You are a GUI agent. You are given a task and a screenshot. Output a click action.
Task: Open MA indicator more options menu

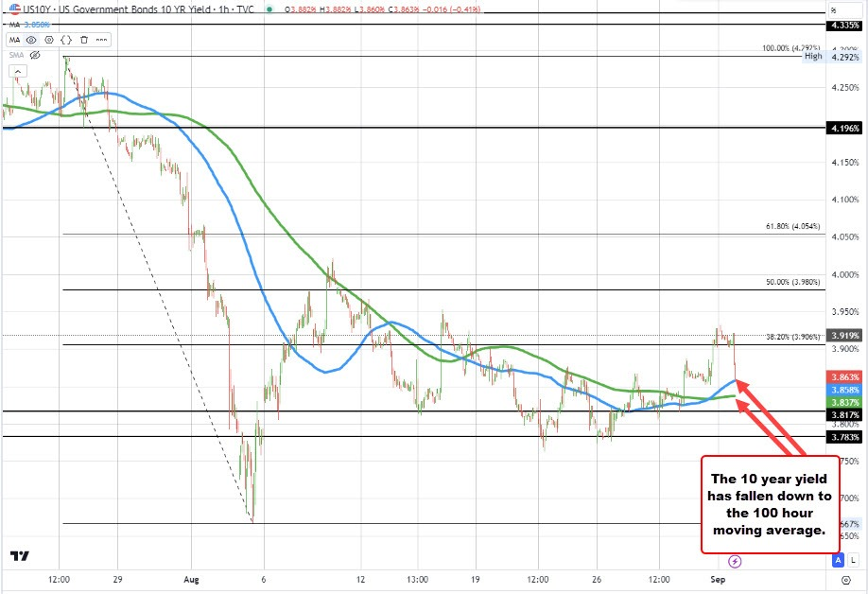tap(101, 40)
